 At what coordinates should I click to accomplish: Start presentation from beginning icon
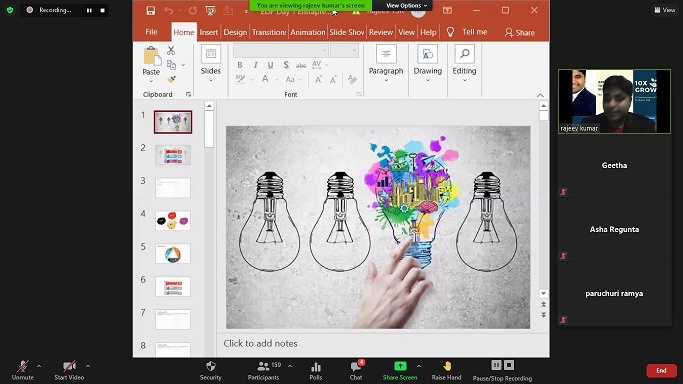[210, 11]
